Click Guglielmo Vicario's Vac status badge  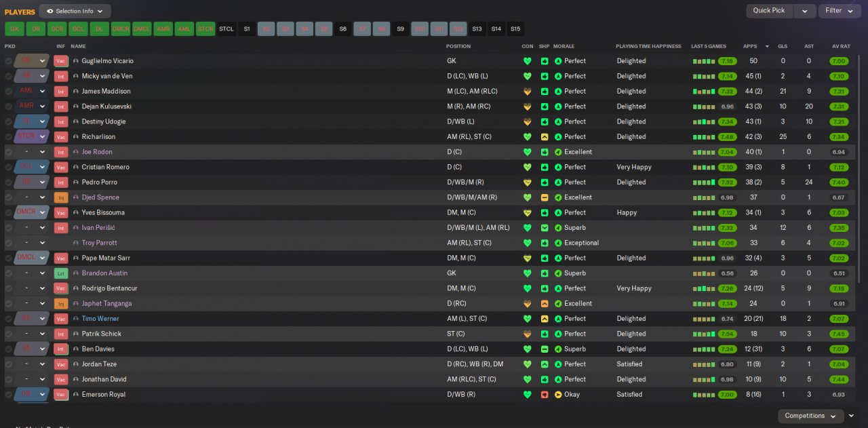point(61,61)
